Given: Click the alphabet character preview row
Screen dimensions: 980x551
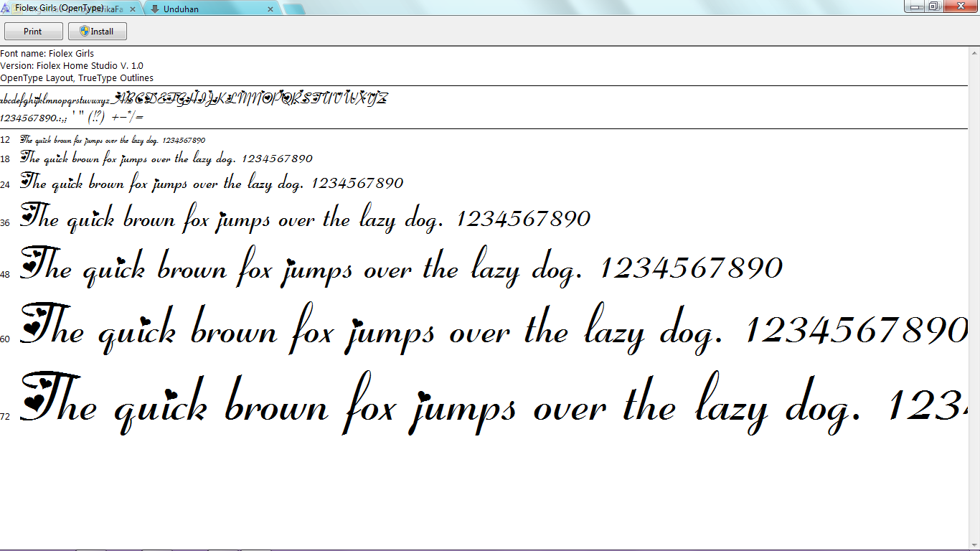Looking at the screenshot, I should coord(194,98).
